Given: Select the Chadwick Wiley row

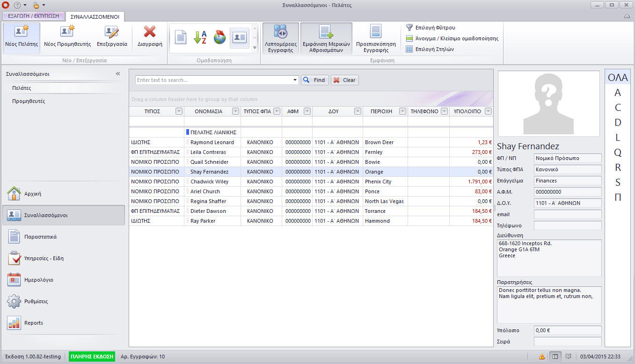Looking at the screenshot, I should coord(311,182).
